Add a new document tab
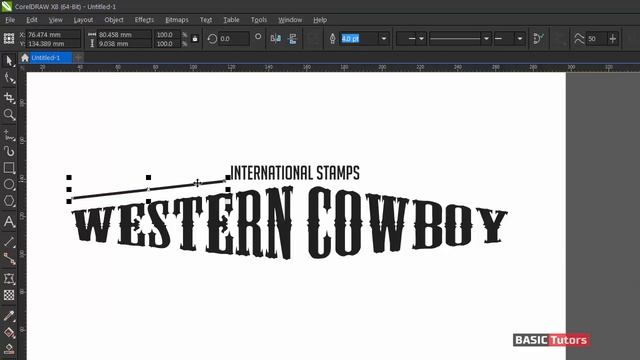640x360 pixels. 78,58
